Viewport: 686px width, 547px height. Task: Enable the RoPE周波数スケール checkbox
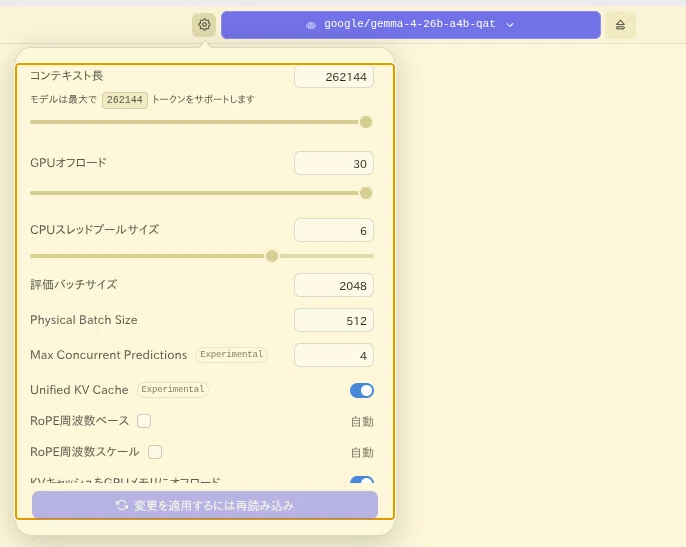155,452
